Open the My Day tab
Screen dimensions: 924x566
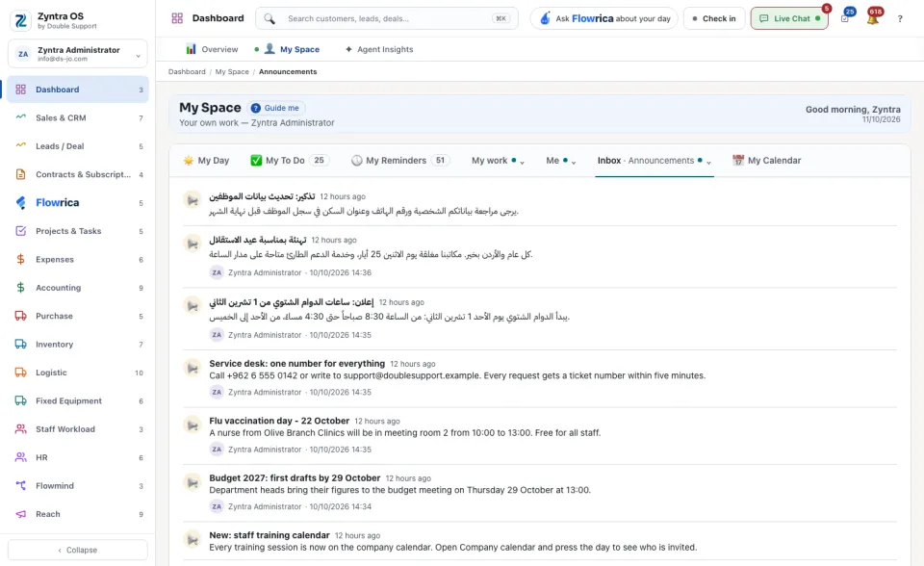[206, 161]
